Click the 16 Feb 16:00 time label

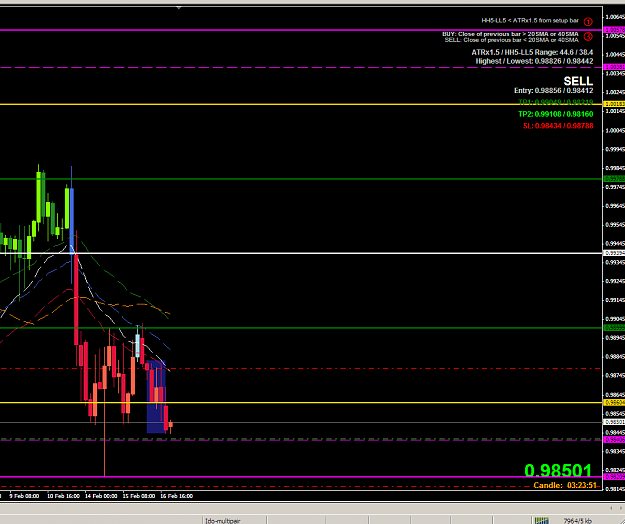(177, 496)
